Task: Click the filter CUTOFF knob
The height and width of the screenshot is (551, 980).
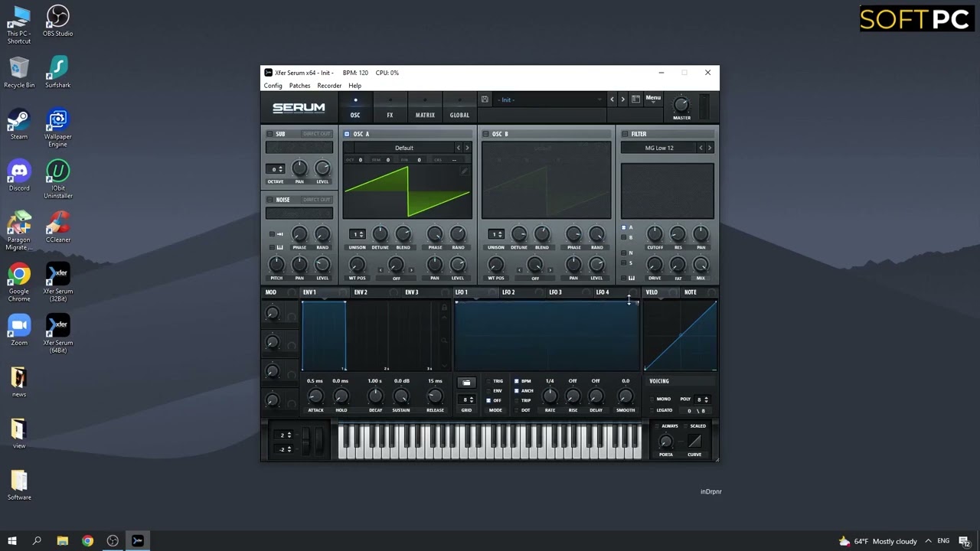Action: (x=655, y=233)
